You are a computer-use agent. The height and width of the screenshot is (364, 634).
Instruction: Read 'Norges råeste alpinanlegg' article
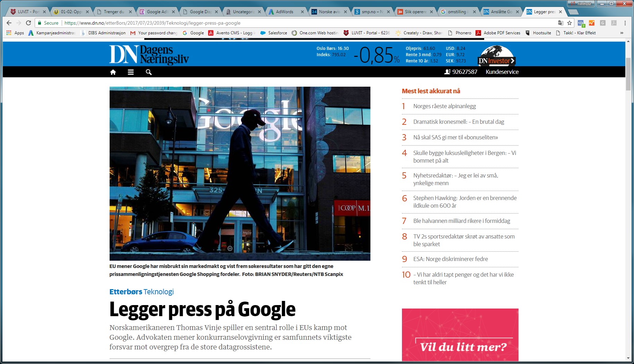(444, 106)
